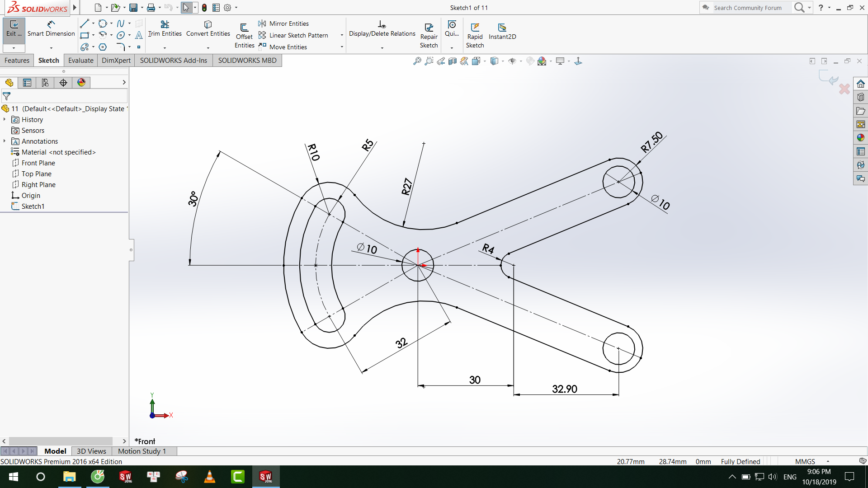Click Convert Entities
This screenshot has height=488, width=868.
[x=208, y=28]
